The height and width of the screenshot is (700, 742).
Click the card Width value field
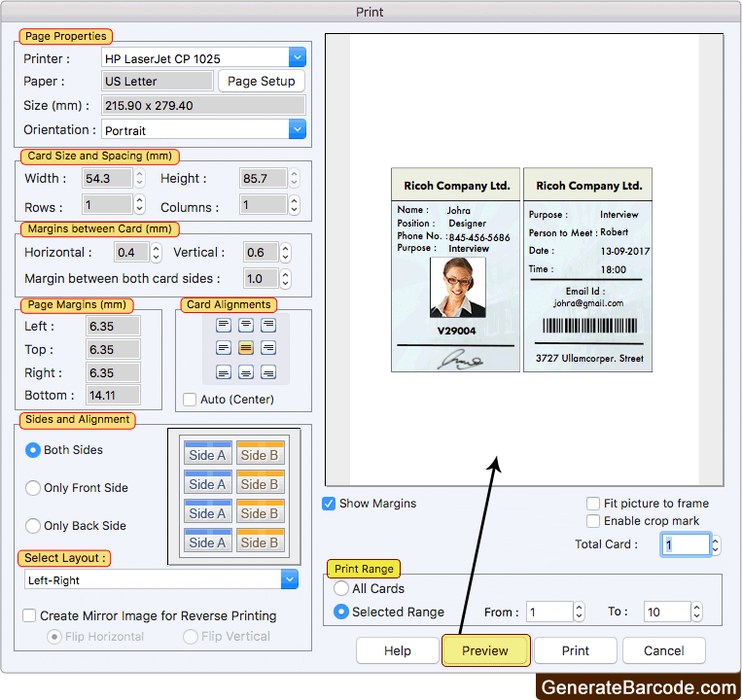pyautogui.click(x=107, y=178)
